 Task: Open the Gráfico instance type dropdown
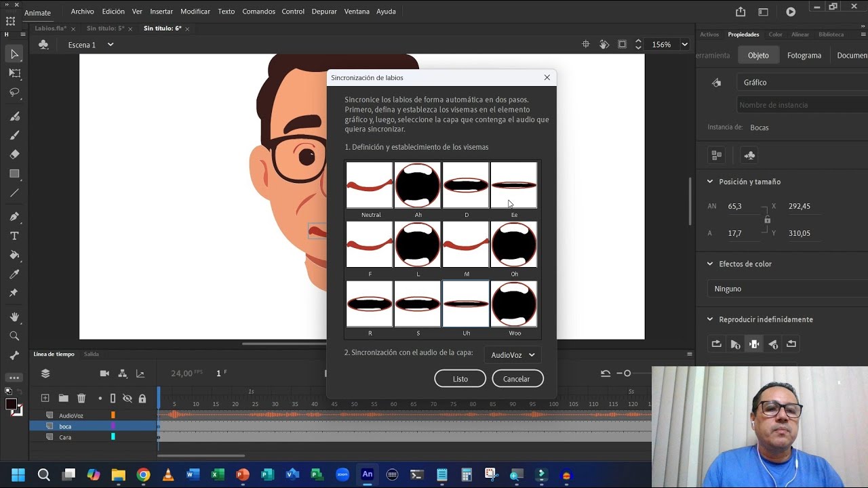pyautogui.click(x=804, y=82)
